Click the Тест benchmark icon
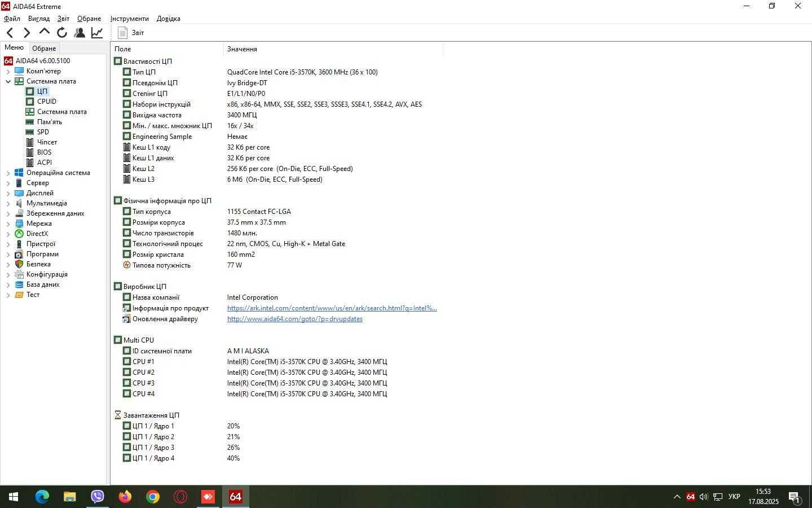Screen dimensions: 812x508 pos(19,295)
